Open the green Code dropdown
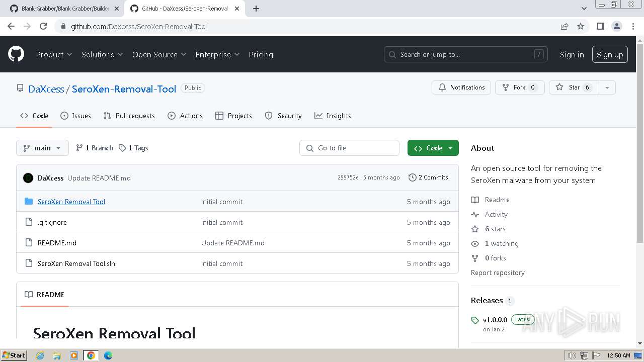This screenshot has width=644, height=362. pos(433,148)
